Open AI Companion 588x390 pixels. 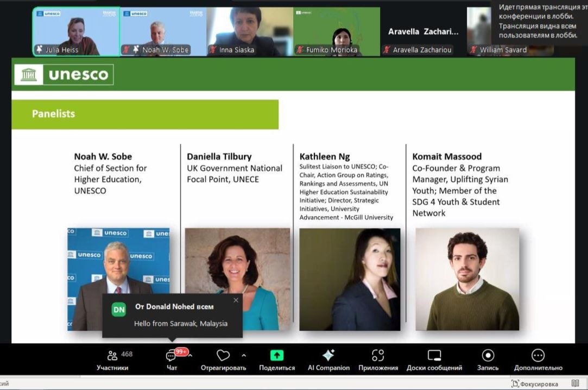328,360
